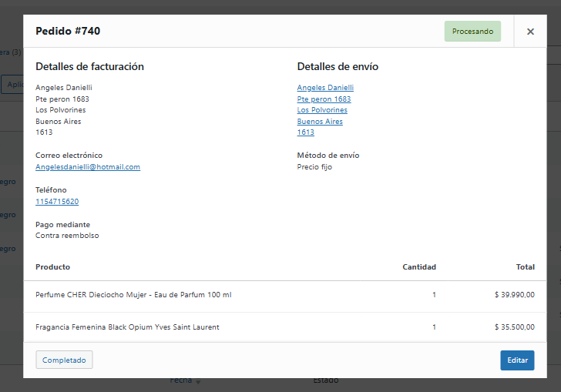The width and height of the screenshot is (561, 392).
Task: Click the Cantidad column header
Action: point(419,267)
